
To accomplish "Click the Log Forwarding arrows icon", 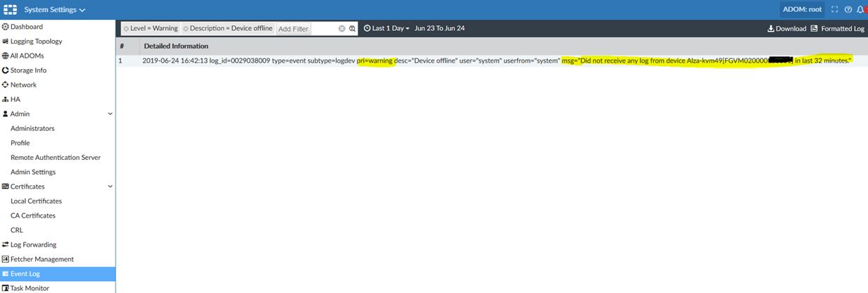I will coord(5,244).
